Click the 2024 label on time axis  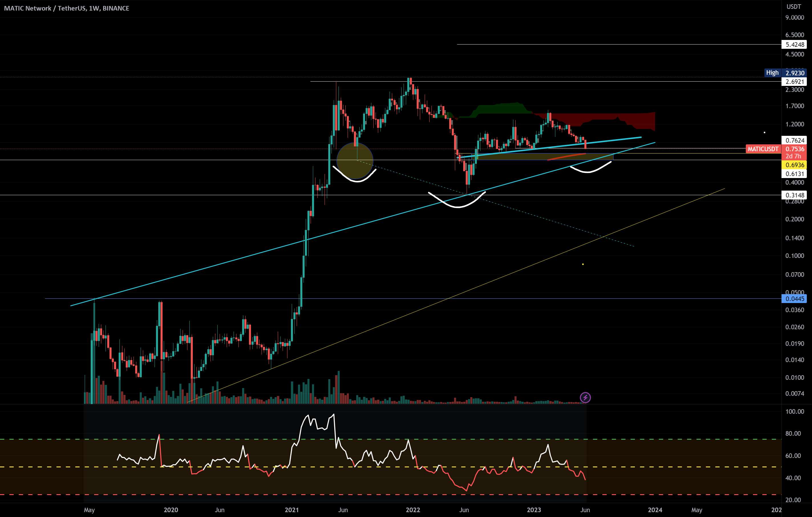[655, 510]
